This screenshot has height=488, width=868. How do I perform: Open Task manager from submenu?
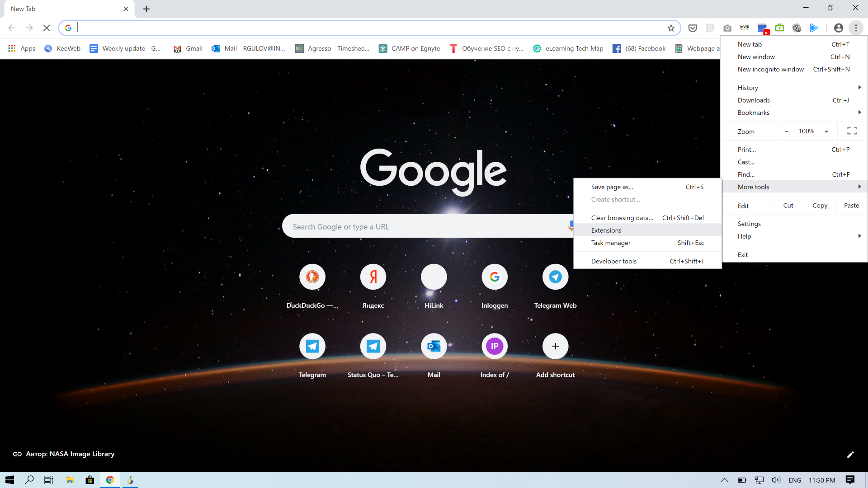(647, 243)
